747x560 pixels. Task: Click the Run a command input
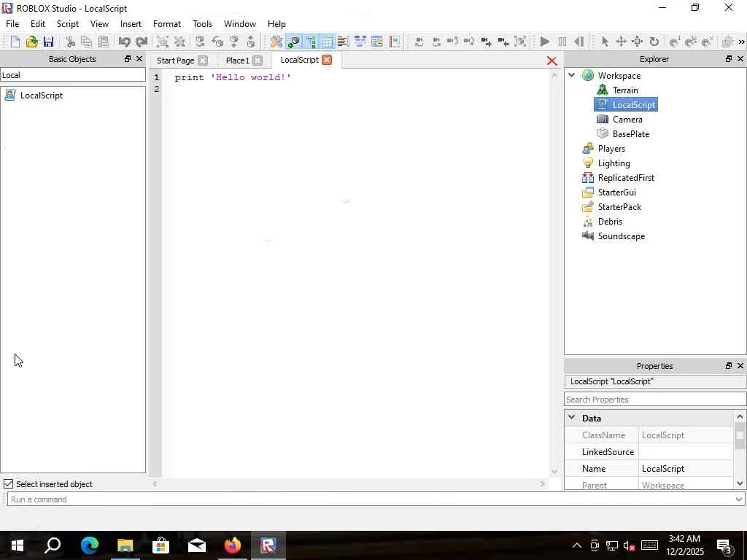(370, 499)
